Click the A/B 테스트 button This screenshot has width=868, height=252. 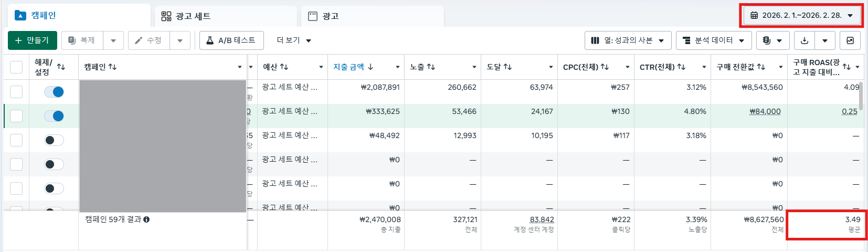[x=231, y=40]
